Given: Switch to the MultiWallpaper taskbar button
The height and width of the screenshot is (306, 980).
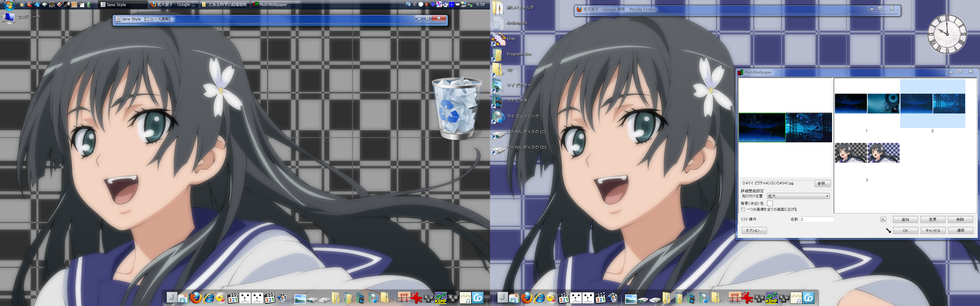Looking at the screenshot, I should (275, 5).
